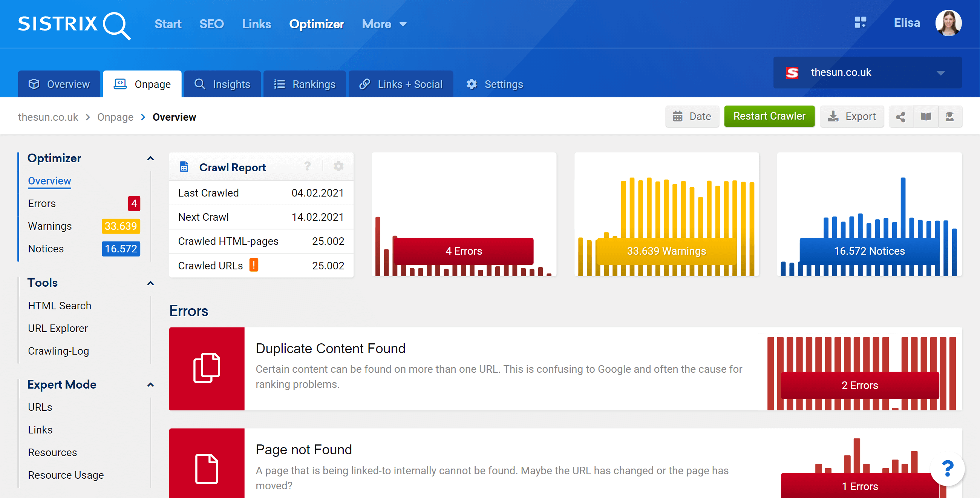Click the 2 Errors duplicate content badge
This screenshot has height=498, width=980.
click(x=860, y=385)
